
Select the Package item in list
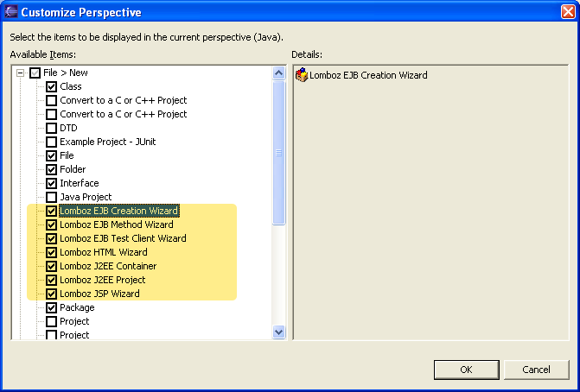point(77,307)
